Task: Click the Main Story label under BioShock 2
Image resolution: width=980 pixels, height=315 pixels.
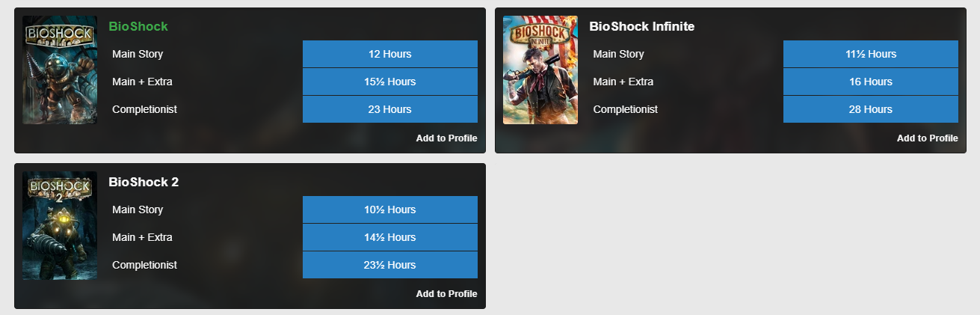Action: (138, 210)
